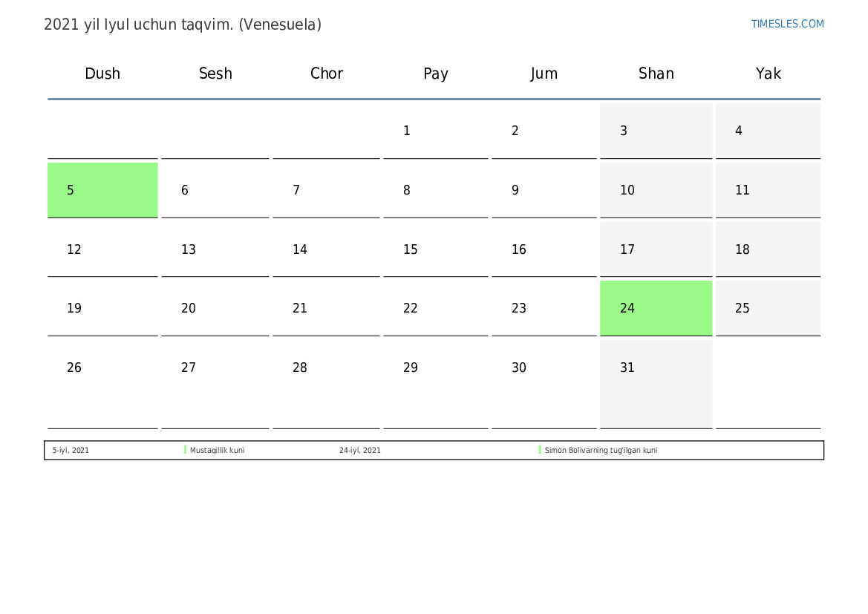The height and width of the screenshot is (614, 868).
Task: Select day 15 in the calendar
Action: 436,249
